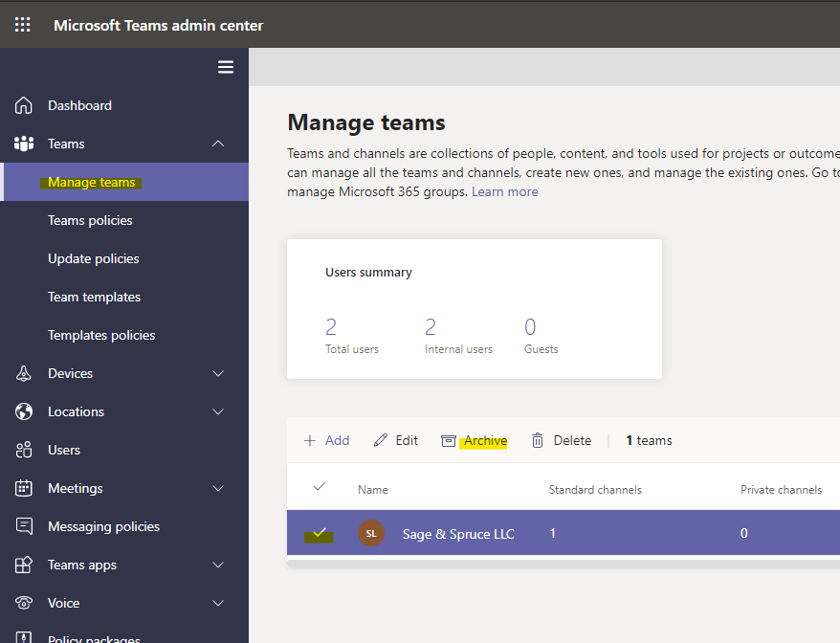Image resolution: width=840 pixels, height=643 pixels.
Task: Click the archive box icon
Action: pyautogui.click(x=449, y=441)
